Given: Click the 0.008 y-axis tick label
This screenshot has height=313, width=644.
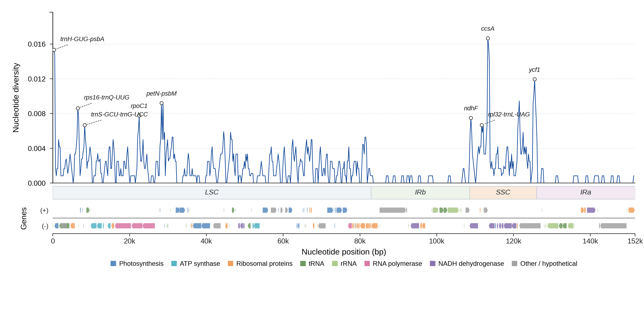Looking at the screenshot, I should click(37, 114).
